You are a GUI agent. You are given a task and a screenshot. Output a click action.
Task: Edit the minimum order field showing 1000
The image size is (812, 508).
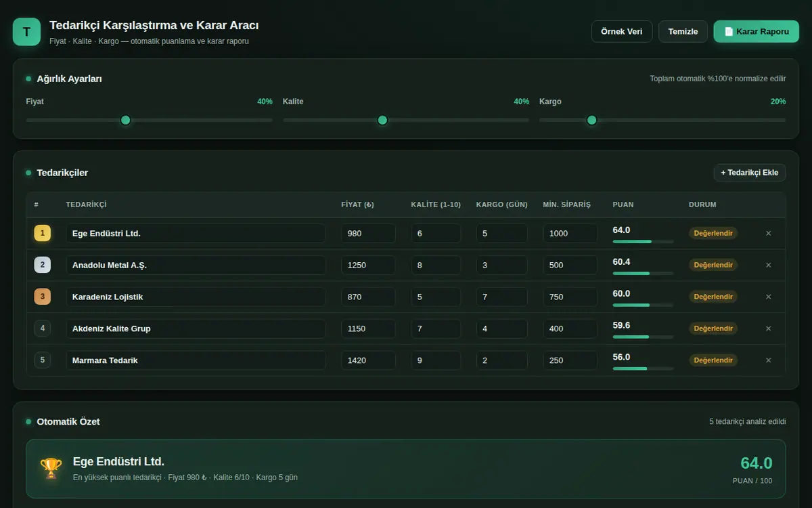[570, 233]
